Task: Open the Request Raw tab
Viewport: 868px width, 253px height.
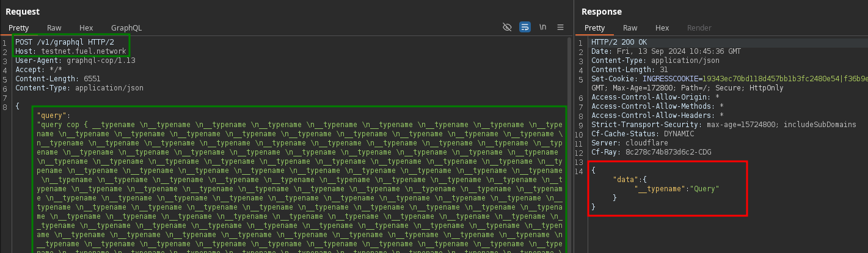Action: tap(54, 28)
